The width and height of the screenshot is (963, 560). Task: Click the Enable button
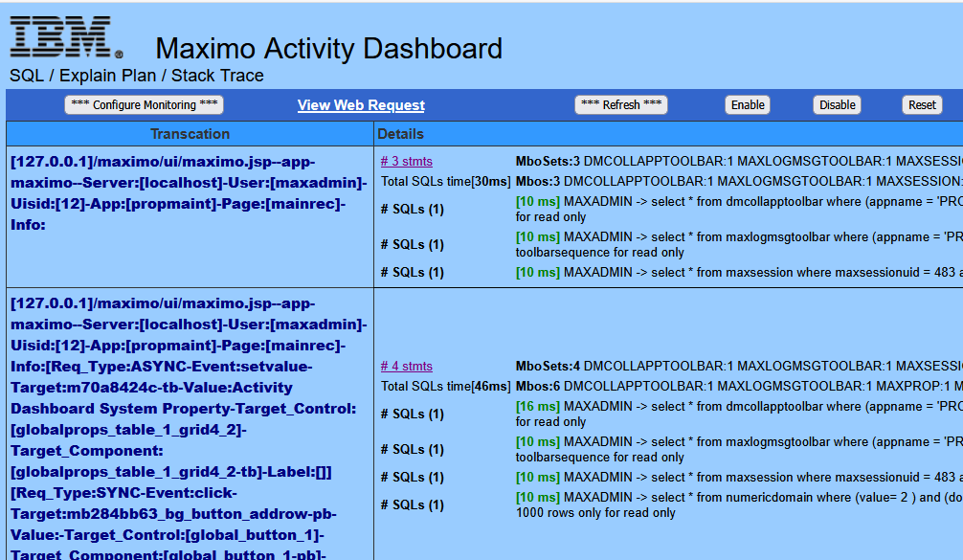(748, 105)
